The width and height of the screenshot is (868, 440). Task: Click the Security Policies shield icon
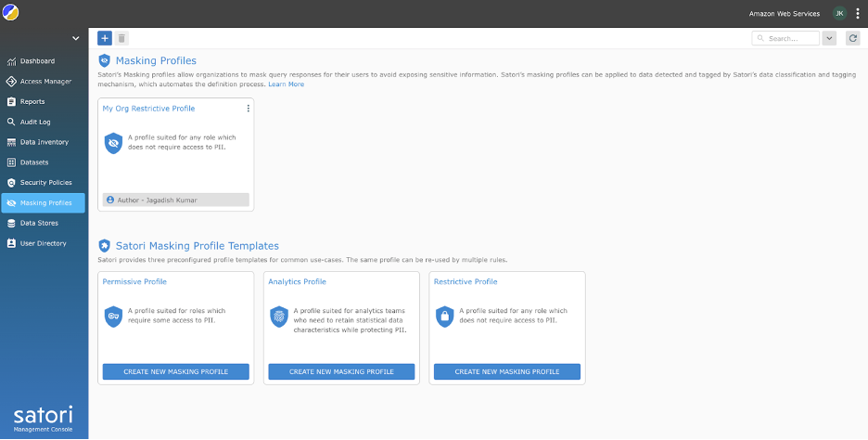click(11, 183)
